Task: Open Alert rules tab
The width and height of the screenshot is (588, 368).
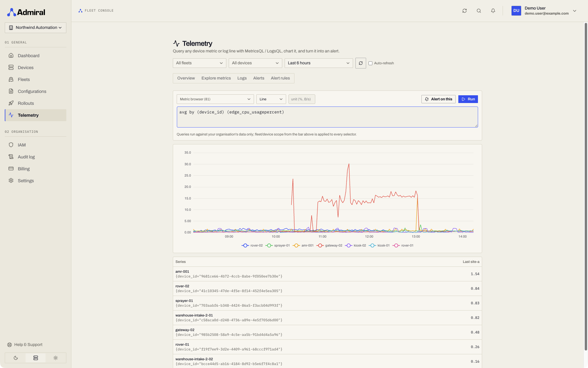Action: point(280,78)
